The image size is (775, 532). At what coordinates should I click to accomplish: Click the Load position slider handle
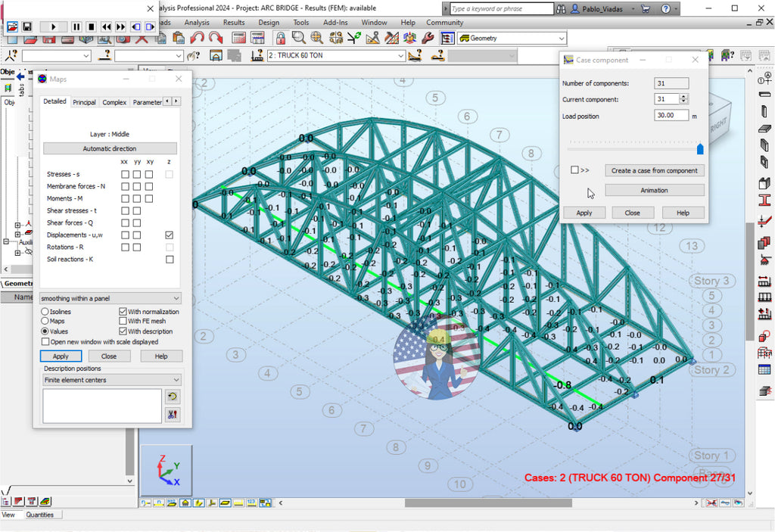pyautogui.click(x=699, y=148)
